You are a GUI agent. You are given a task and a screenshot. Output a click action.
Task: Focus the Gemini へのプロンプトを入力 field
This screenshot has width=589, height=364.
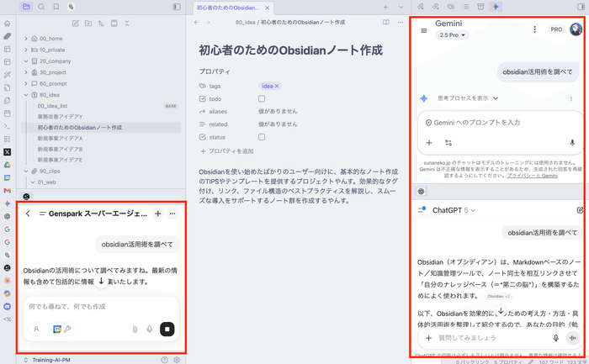pos(500,123)
